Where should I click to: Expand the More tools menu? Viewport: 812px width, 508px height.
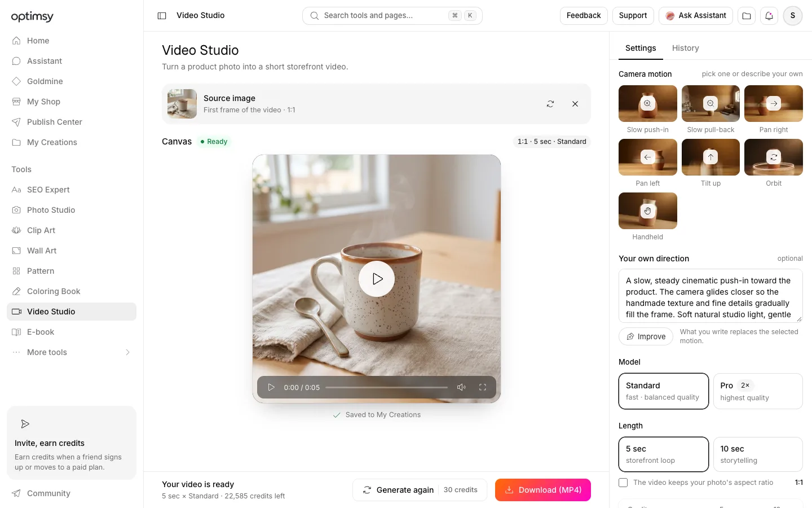pyautogui.click(x=72, y=352)
